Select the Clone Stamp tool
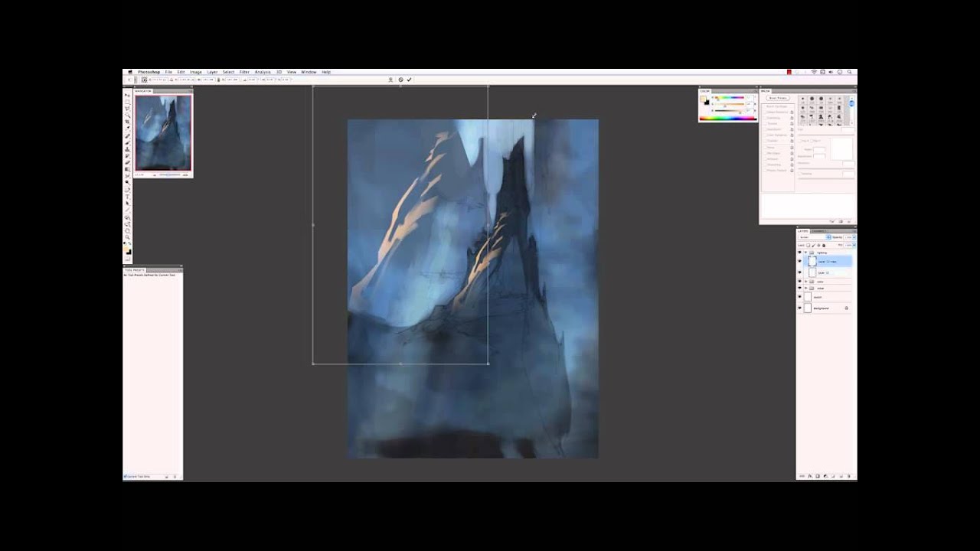Screen dimensions: 980x551 click(x=127, y=149)
